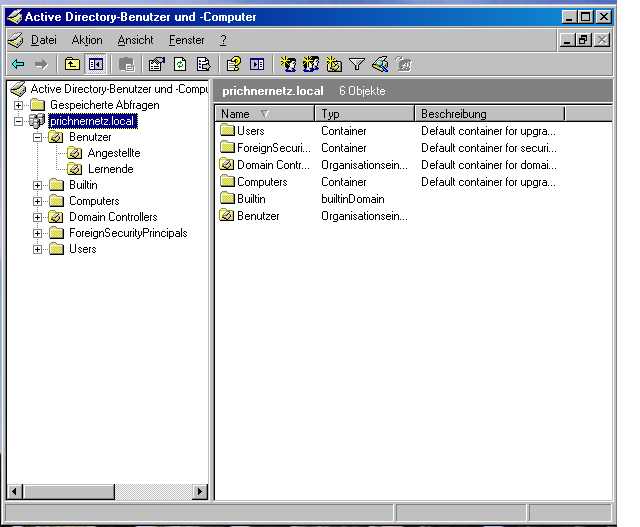Viewport: 640px width, 527px height.
Task: Sort by the Typ column header
Action: point(364,113)
